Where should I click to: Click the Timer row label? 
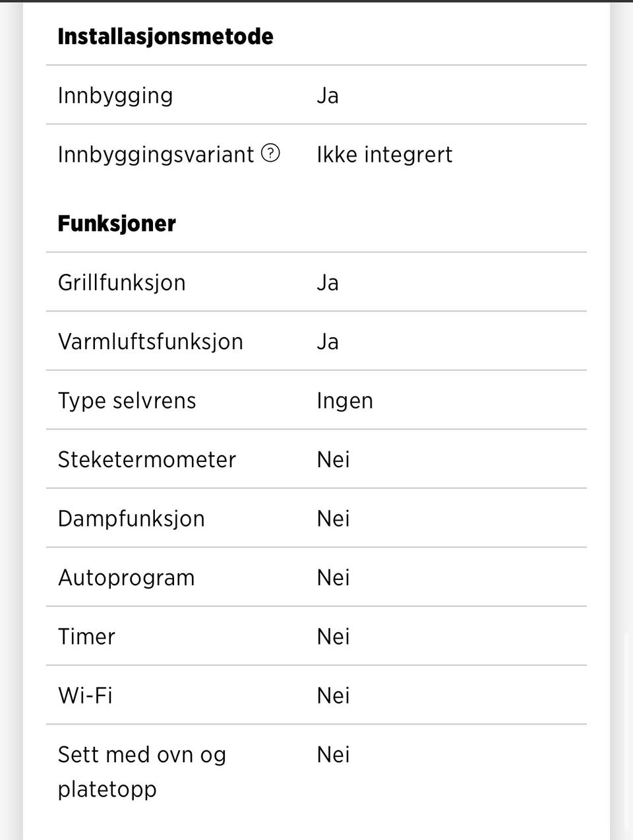tap(86, 637)
